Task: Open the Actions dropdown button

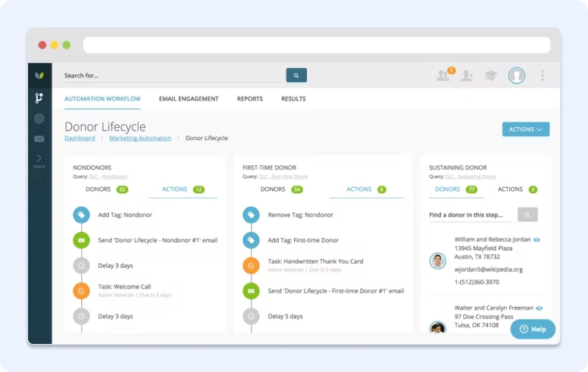Action: click(526, 130)
